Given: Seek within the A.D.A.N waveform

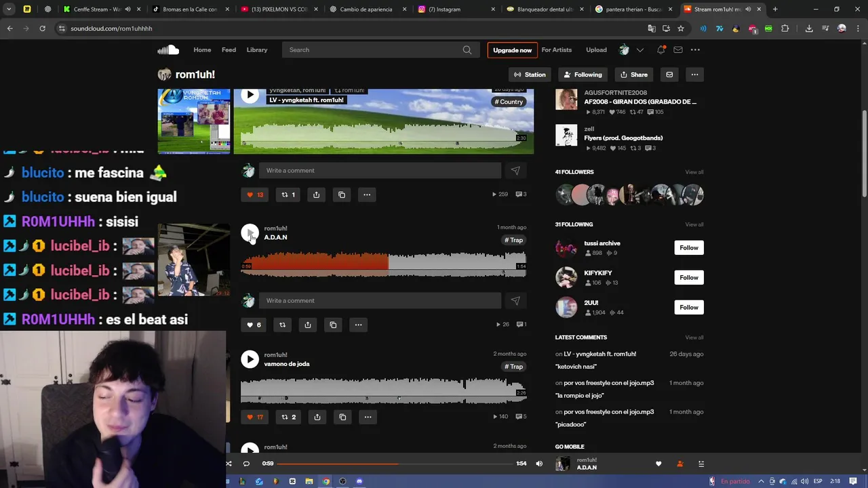Looking at the screenshot, I should tap(384, 264).
